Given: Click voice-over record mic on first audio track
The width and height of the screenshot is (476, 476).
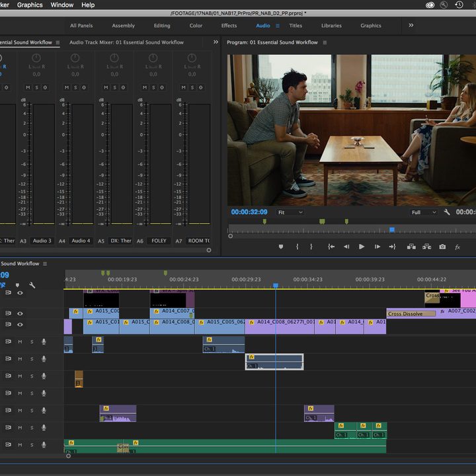Looking at the screenshot, I should coord(44,342).
